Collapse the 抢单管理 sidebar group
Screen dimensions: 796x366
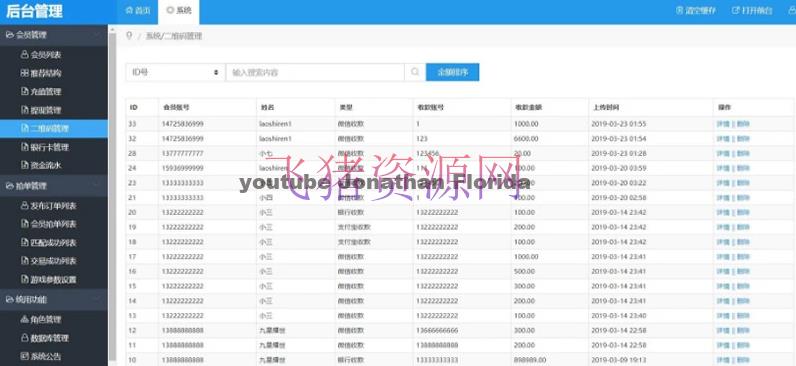coord(54,186)
